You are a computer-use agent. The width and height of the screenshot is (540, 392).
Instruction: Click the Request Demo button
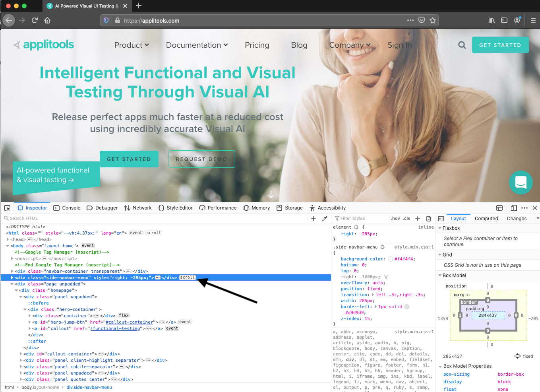pos(202,159)
